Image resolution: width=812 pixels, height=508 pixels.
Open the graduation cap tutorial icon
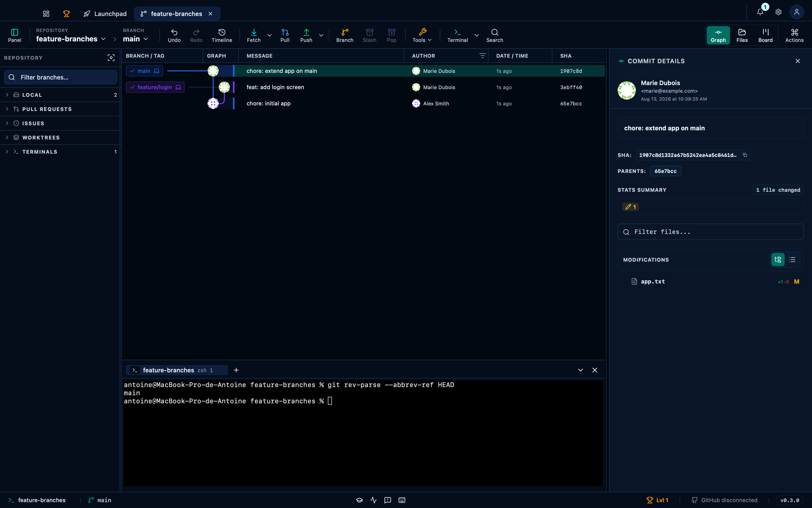tap(359, 500)
